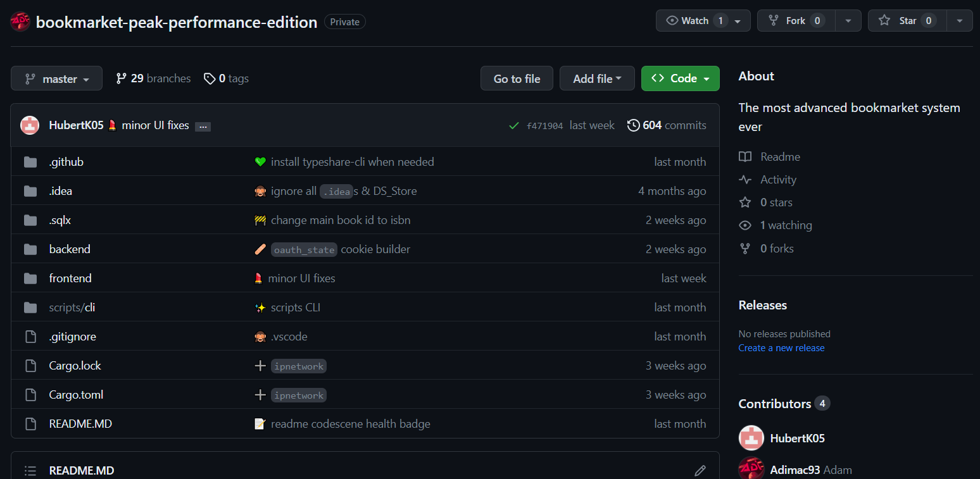
Task: Open 'readme codescene health badge' commit
Action: pos(351,424)
